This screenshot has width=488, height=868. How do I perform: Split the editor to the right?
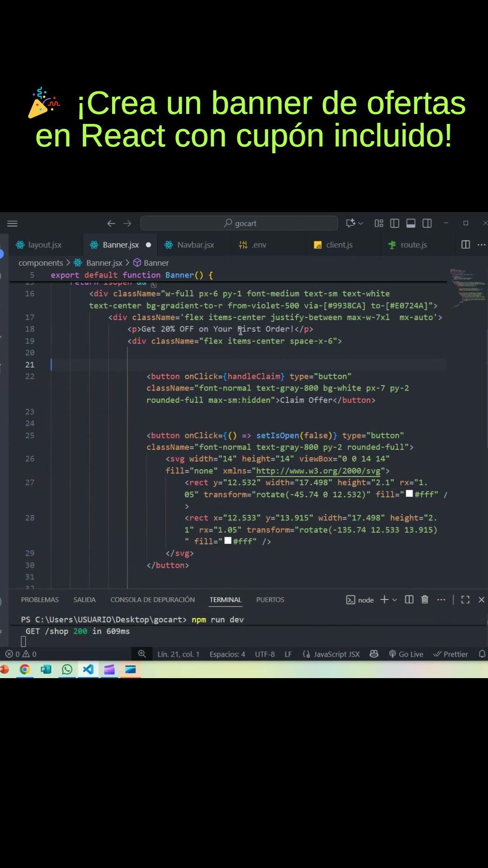coord(465,245)
